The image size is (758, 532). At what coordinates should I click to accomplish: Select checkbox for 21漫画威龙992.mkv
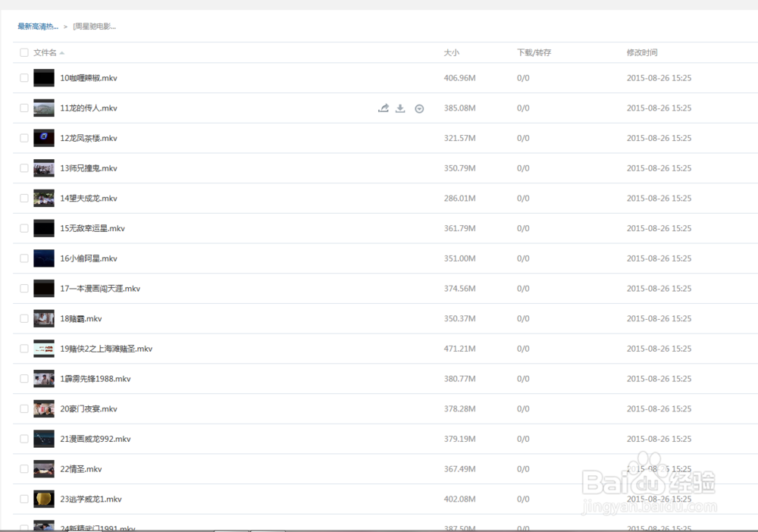(24, 439)
